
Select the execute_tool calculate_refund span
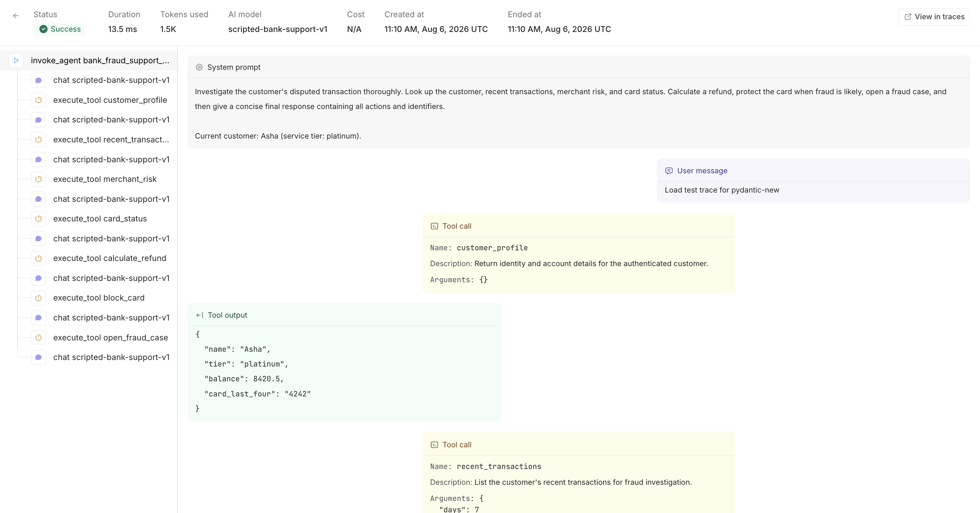click(x=110, y=258)
